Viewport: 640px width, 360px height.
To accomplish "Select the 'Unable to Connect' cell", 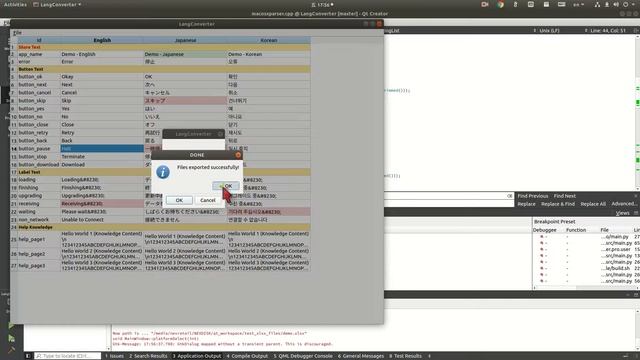I will point(102,220).
